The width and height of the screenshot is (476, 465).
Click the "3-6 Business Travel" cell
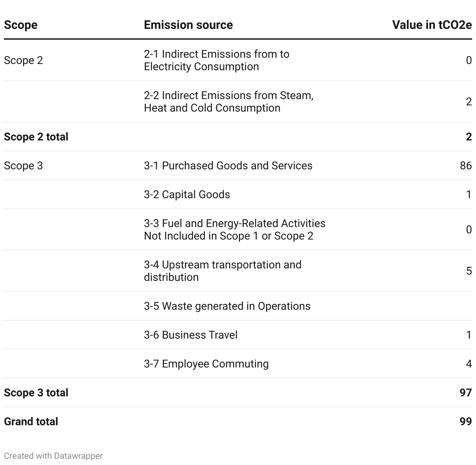pos(190,335)
